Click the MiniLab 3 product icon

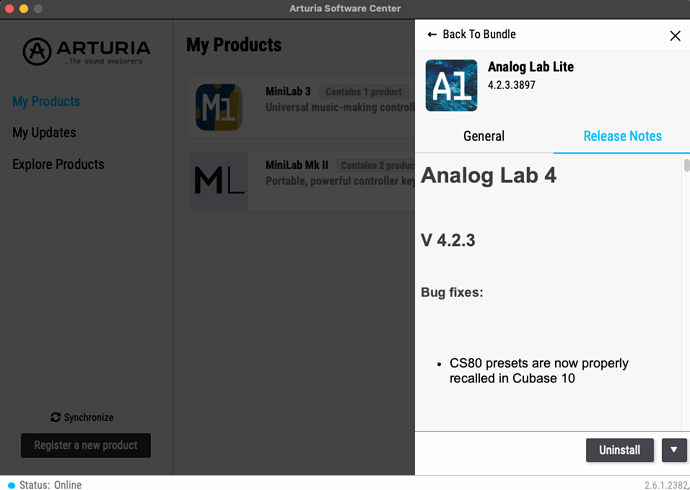(219, 107)
